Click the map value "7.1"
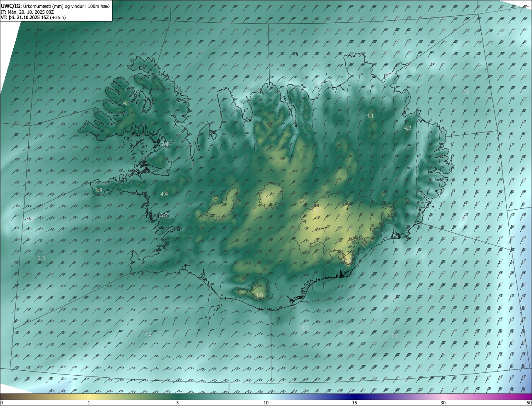 tap(148, 334)
